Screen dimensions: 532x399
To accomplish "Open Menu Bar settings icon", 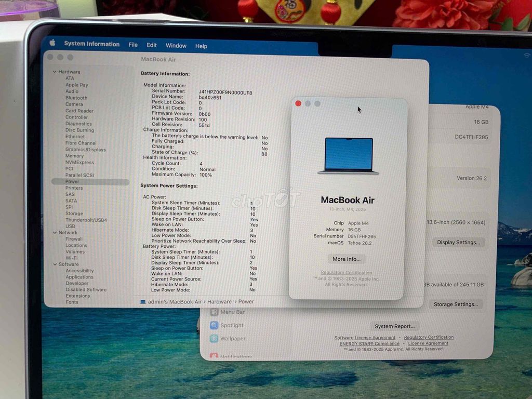I will coord(214,312).
